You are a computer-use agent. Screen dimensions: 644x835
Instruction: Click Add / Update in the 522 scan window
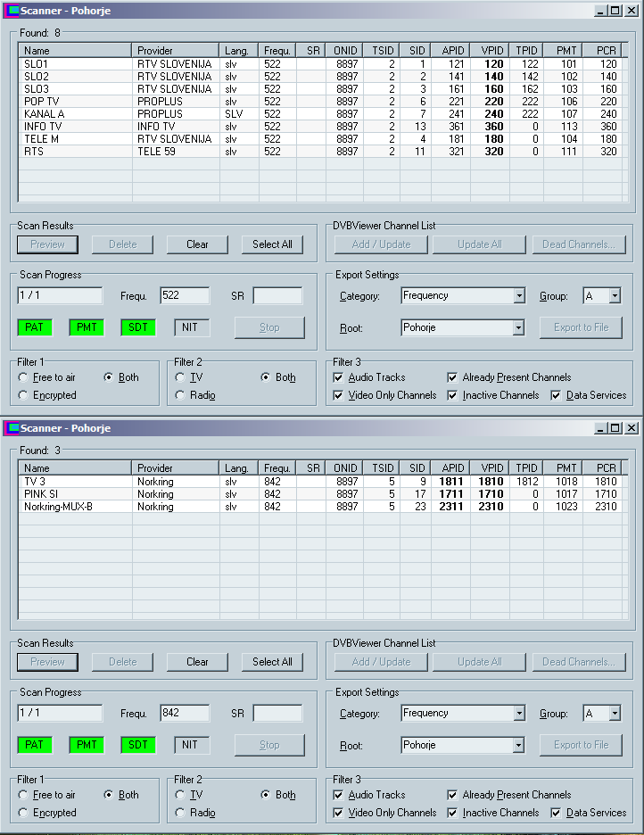381,244
